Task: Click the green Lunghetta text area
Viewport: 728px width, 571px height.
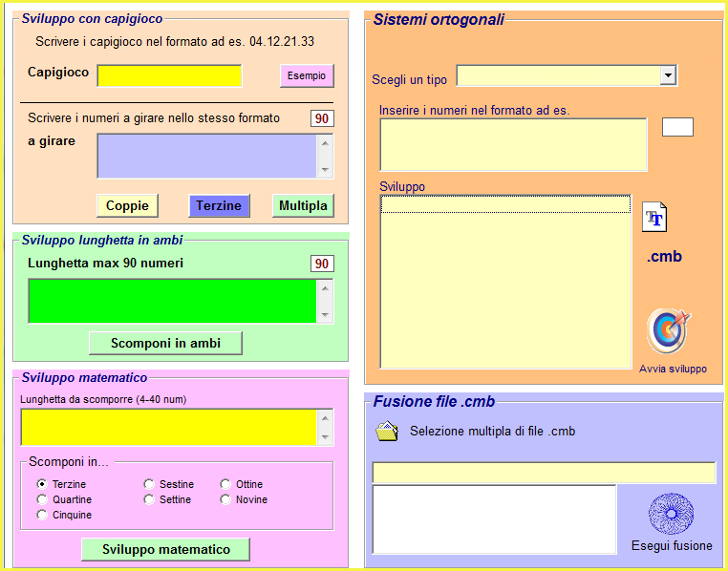Action: 173,301
